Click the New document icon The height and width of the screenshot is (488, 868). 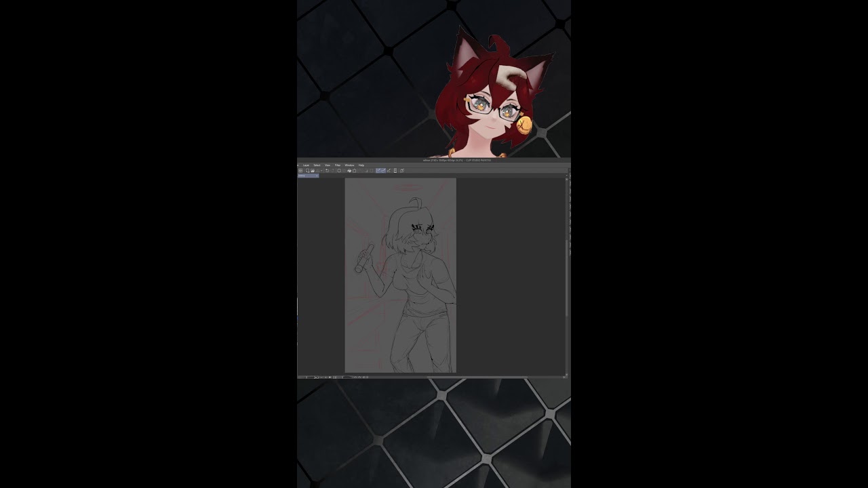click(x=308, y=171)
